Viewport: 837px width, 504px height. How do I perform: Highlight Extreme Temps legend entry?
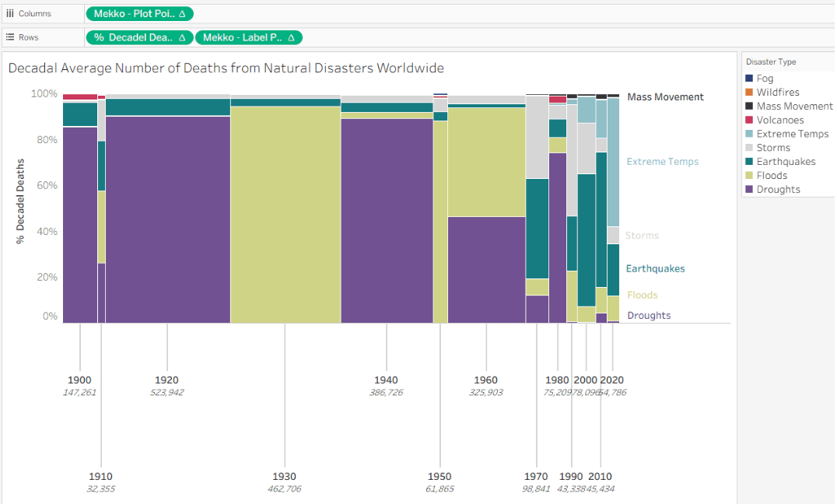click(792, 134)
